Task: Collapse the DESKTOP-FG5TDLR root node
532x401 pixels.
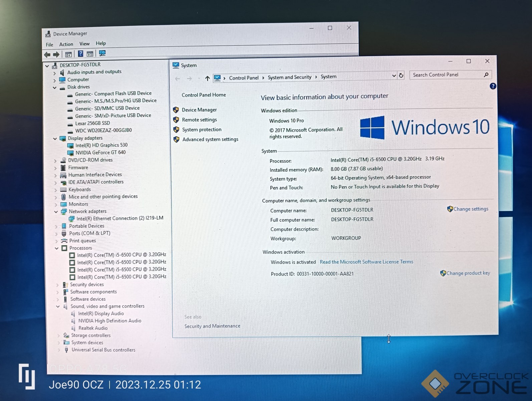Action: click(x=47, y=66)
